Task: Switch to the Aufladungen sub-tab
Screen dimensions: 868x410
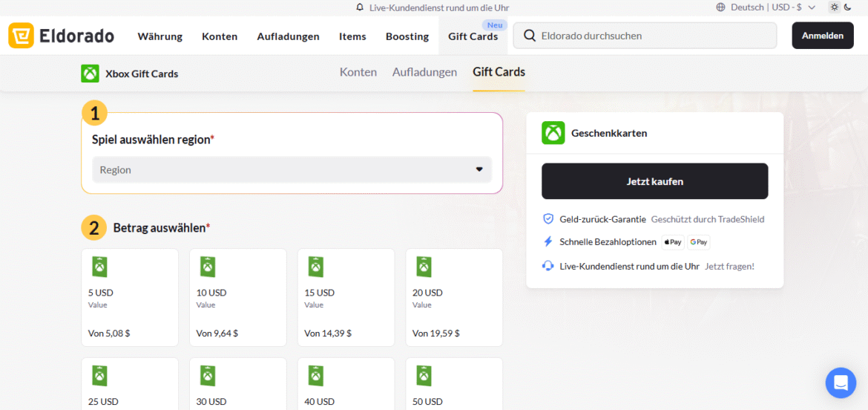Action: point(424,72)
